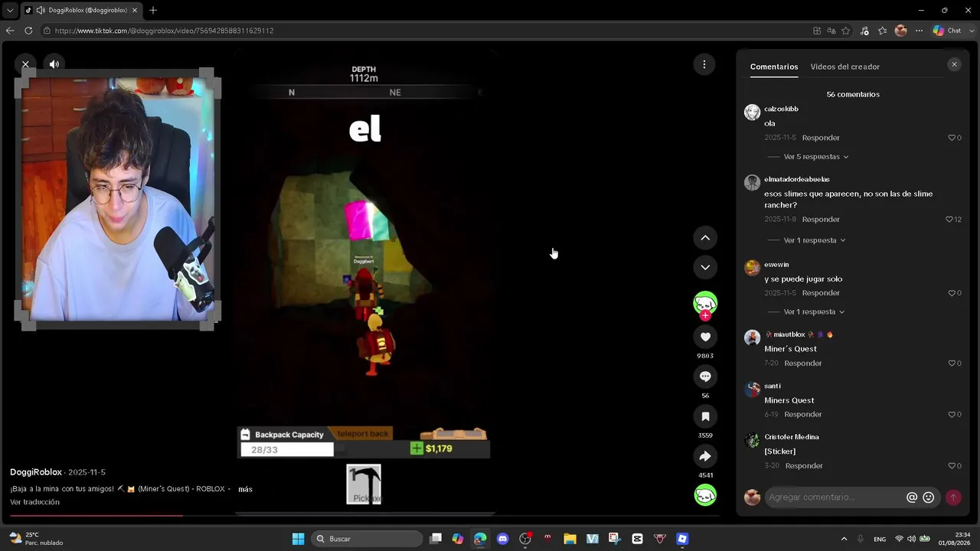Like ewewin's comment
The width and height of the screenshot is (980, 551).
click(952, 293)
